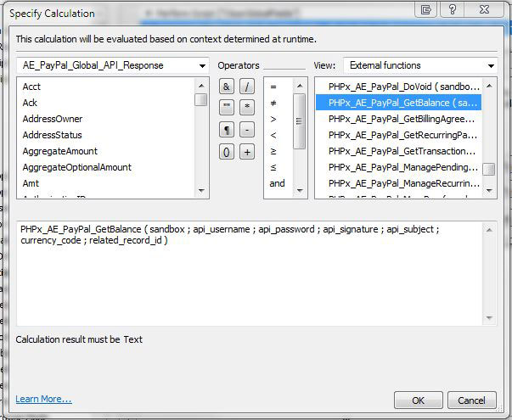Select the PHPx_AE_PayPal_GetTransaction... function
Image resolution: width=512 pixels, height=420 pixels.
(398, 151)
